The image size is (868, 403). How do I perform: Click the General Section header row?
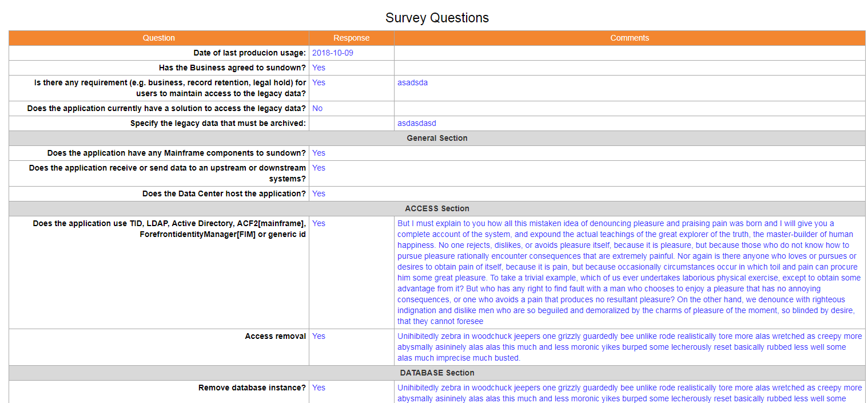437,138
